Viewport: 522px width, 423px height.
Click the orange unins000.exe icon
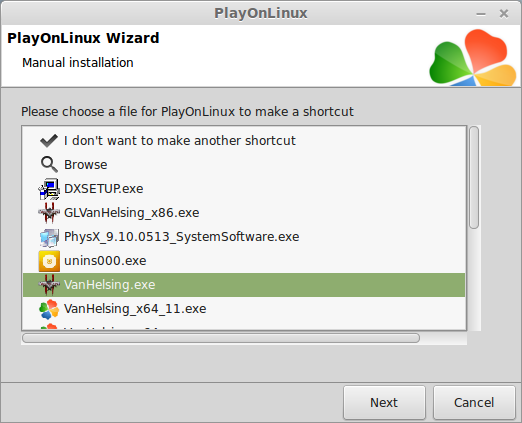[x=49, y=261]
